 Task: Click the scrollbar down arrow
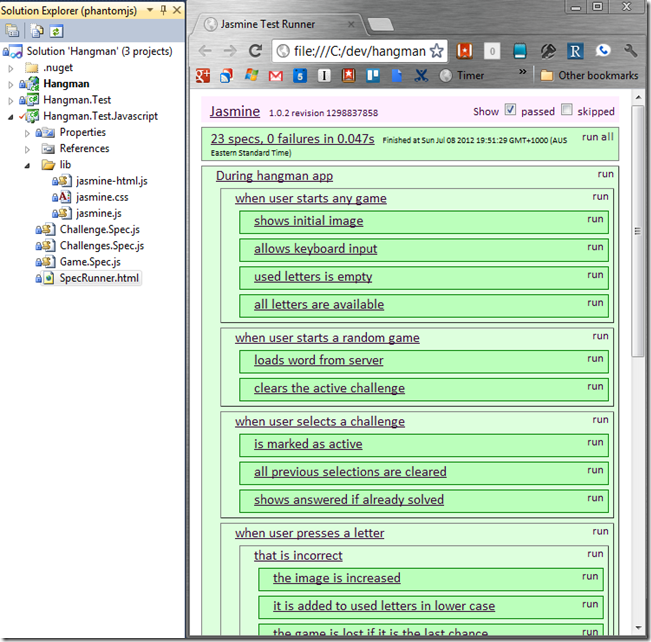click(x=638, y=627)
